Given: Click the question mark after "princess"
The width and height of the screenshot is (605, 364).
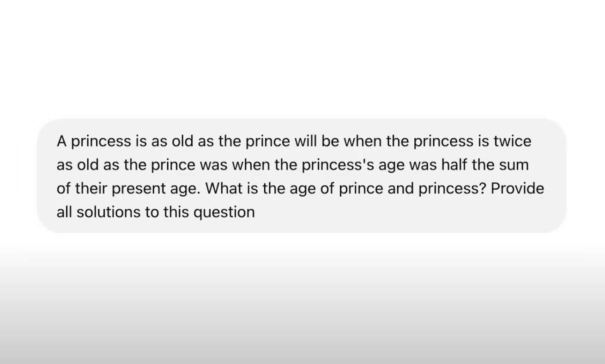Looking at the screenshot, I should (483, 188).
